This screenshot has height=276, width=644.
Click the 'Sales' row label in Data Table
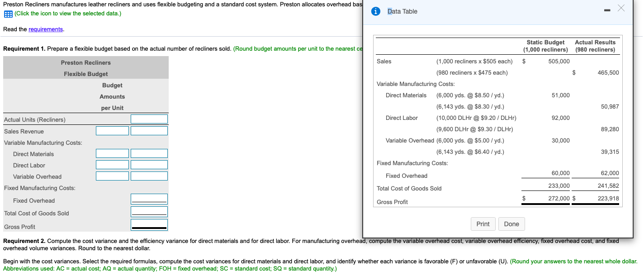click(x=384, y=61)
